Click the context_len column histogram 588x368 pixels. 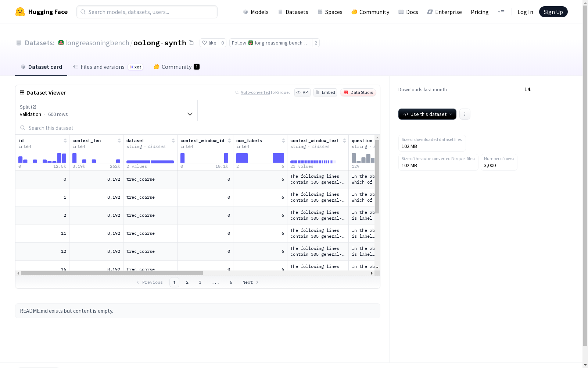coord(96,158)
